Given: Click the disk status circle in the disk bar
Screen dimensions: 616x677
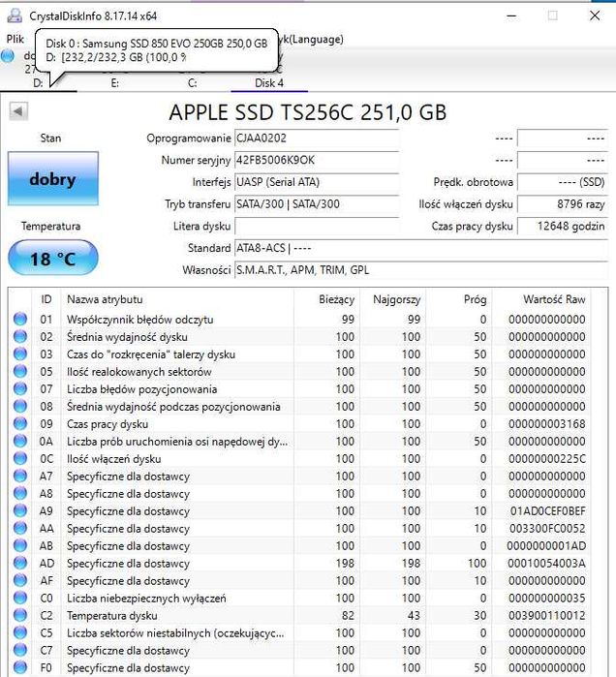Looking at the screenshot, I should 8,56.
